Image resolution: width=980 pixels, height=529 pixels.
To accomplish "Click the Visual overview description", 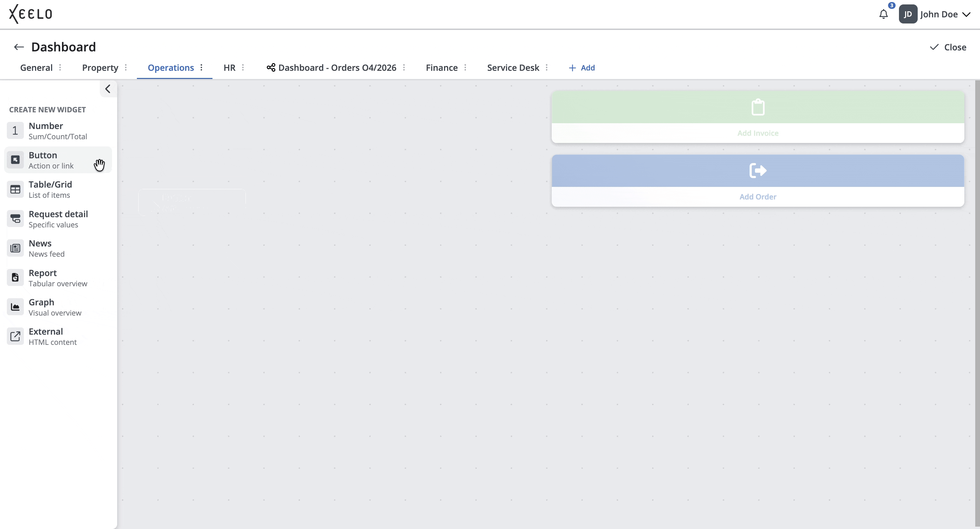I will pos(55,313).
